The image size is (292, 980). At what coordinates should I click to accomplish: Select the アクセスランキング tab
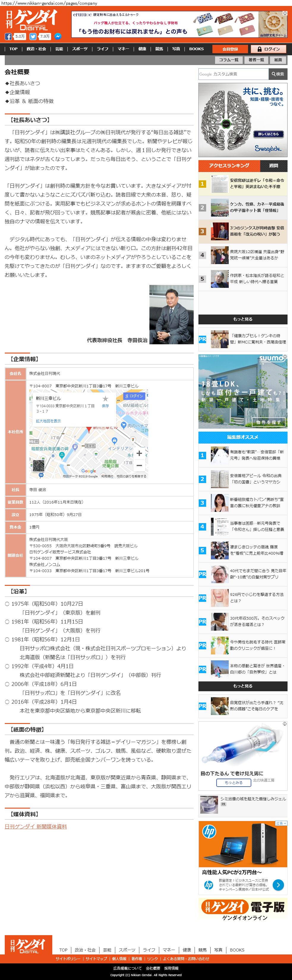(x=229, y=166)
